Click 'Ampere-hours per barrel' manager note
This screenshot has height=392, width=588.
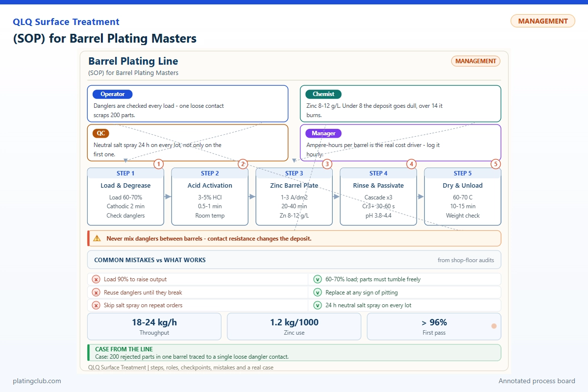tap(373, 149)
